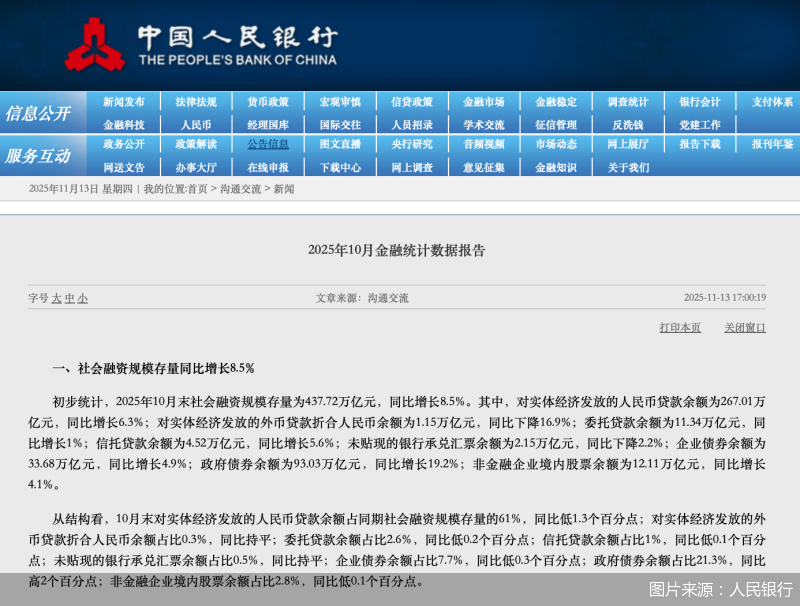
Task: Select the highlighted 公告信息 menu item
Action: [267, 144]
